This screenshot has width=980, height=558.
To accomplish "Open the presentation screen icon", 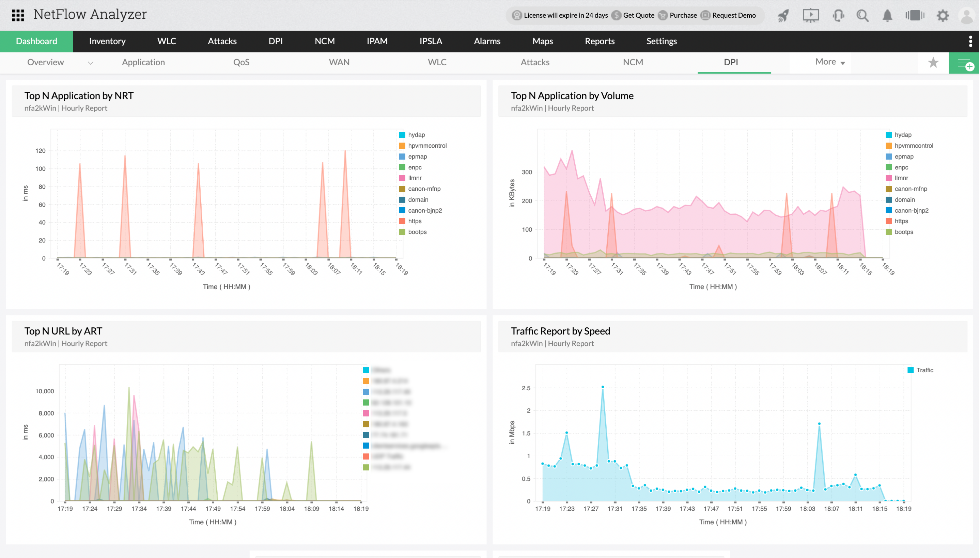I will tap(810, 16).
